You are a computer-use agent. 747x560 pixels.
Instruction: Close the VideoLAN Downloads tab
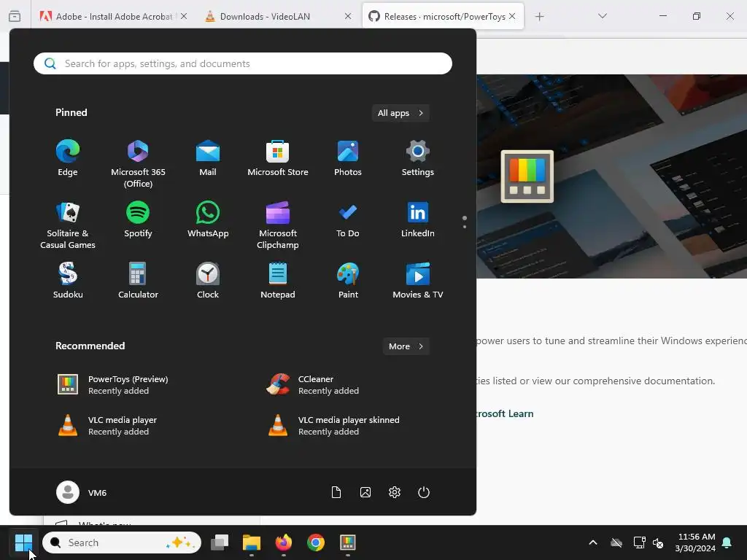point(348,16)
